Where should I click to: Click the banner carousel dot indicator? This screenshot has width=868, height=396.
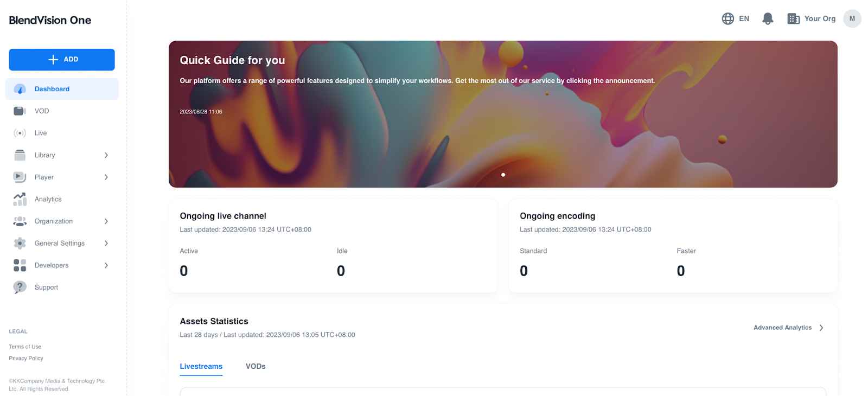[x=503, y=175]
